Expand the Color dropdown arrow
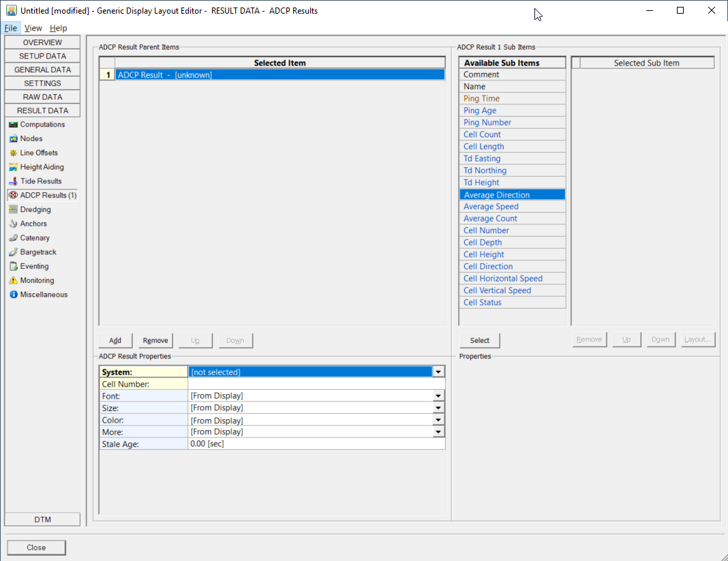The height and width of the screenshot is (561, 728). pyautogui.click(x=438, y=420)
